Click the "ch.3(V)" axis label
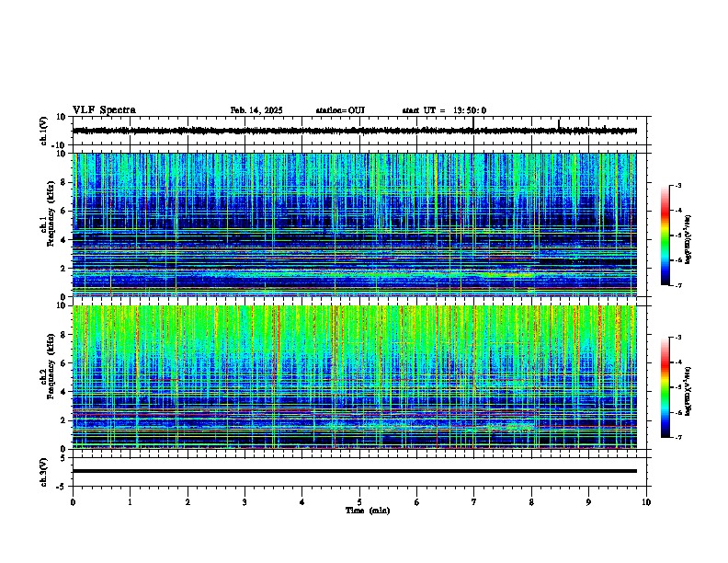The image size is (728, 563). click(44, 472)
